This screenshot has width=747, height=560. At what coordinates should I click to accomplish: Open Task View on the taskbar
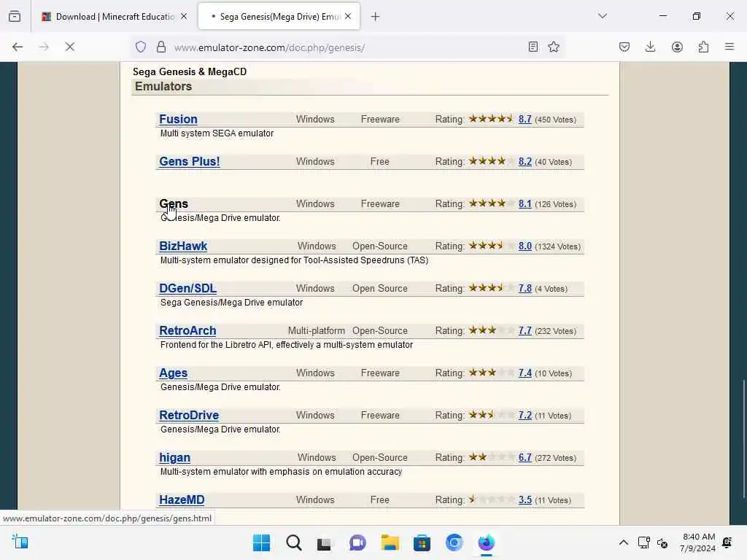point(325,542)
